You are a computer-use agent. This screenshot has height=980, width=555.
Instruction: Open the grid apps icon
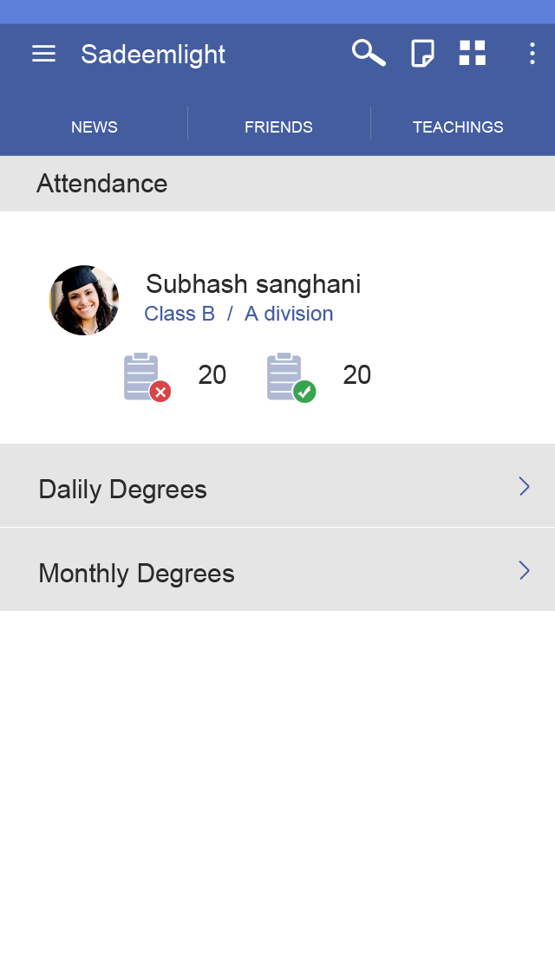coord(473,53)
